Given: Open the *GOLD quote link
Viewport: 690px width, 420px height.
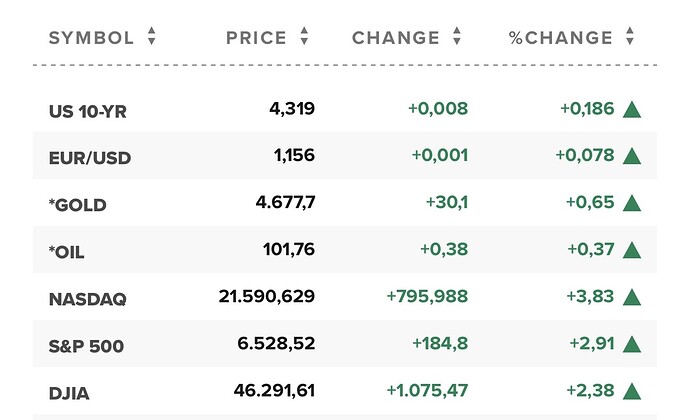Looking at the screenshot, I should click(78, 205).
